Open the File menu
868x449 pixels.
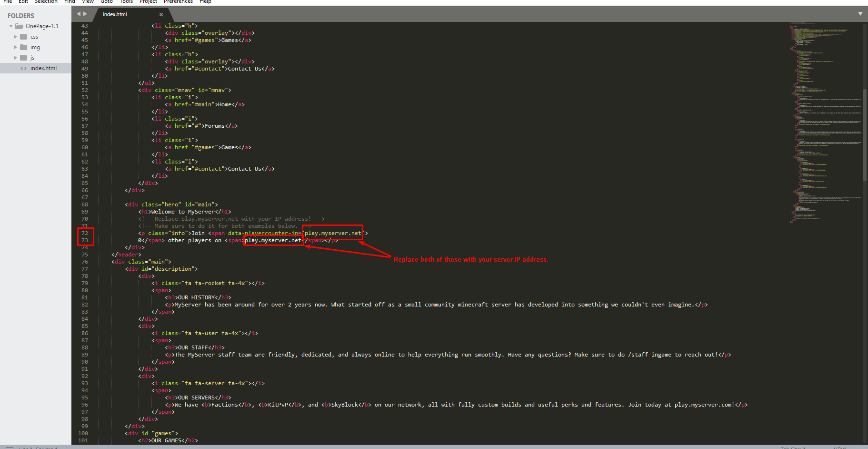tap(7, 2)
